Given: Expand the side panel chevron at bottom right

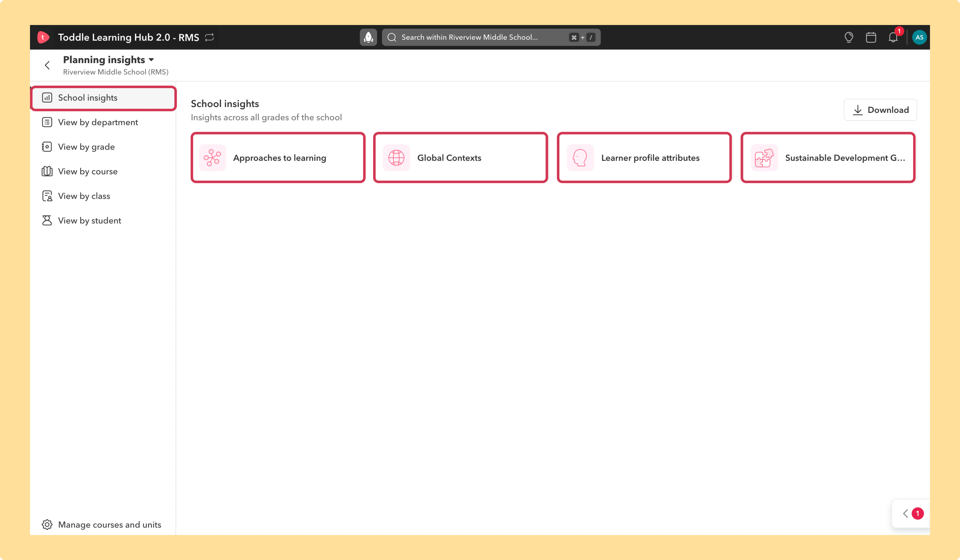Looking at the screenshot, I should point(905,514).
